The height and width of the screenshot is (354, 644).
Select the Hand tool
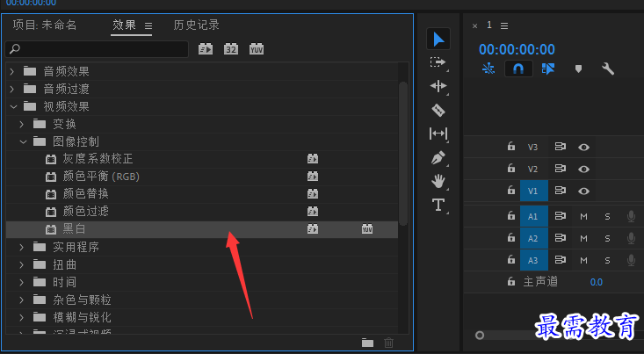tap(438, 181)
